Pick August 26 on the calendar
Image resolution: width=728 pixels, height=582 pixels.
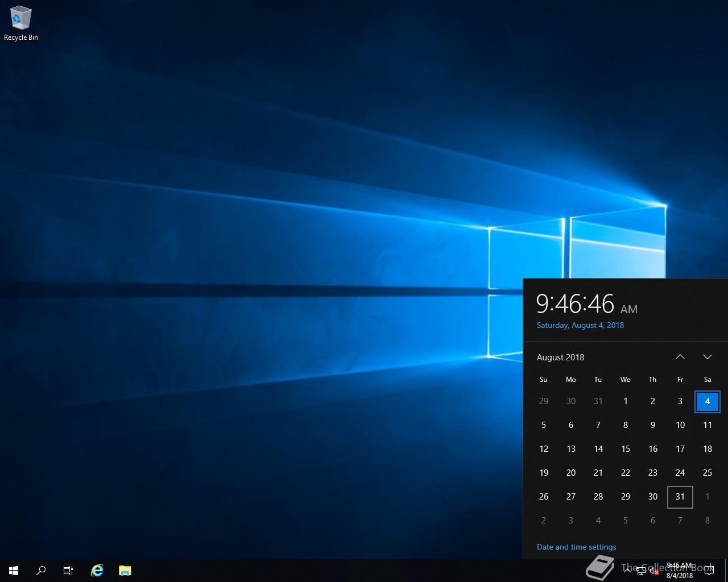[544, 497]
